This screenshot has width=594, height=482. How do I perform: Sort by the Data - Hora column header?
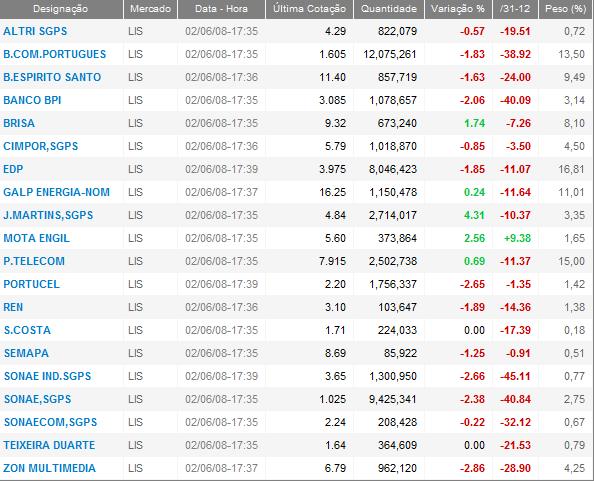coord(221,9)
